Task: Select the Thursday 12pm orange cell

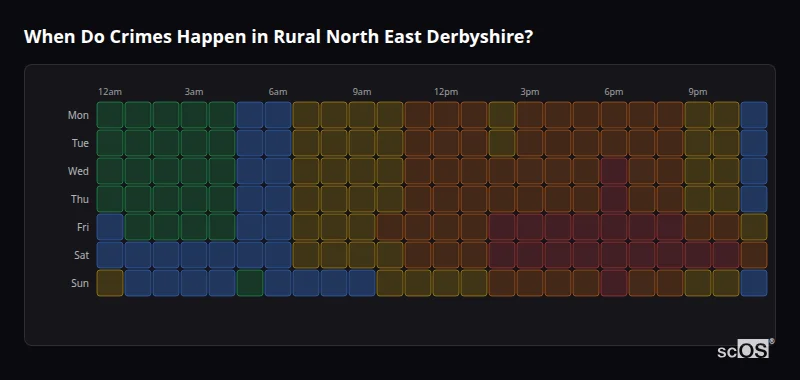Action: 446,199
